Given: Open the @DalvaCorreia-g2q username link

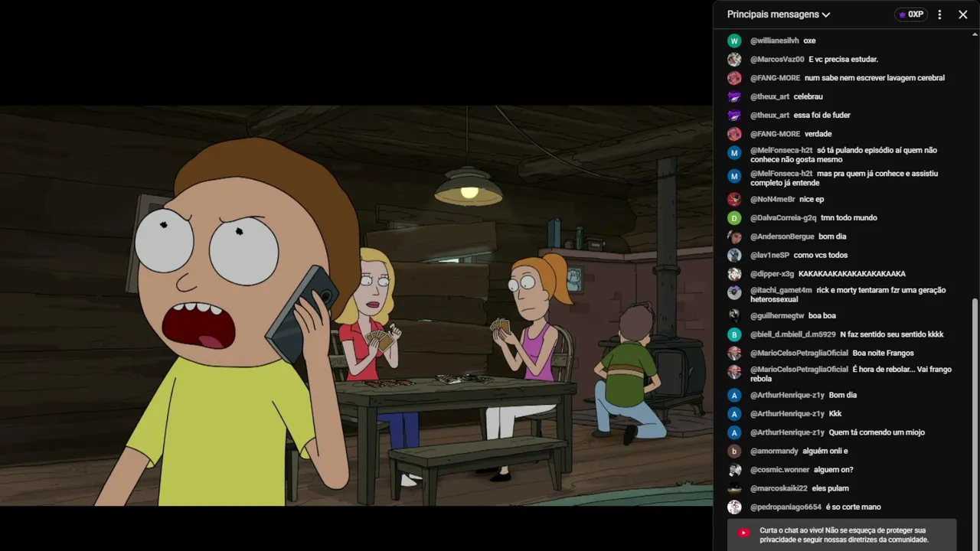Looking at the screenshot, I should [x=783, y=218].
